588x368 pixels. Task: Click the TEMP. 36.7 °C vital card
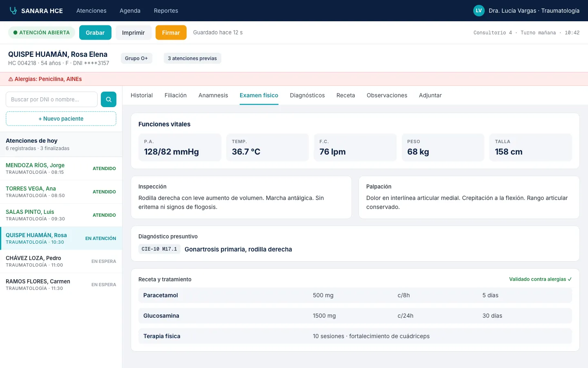pyautogui.click(x=267, y=147)
